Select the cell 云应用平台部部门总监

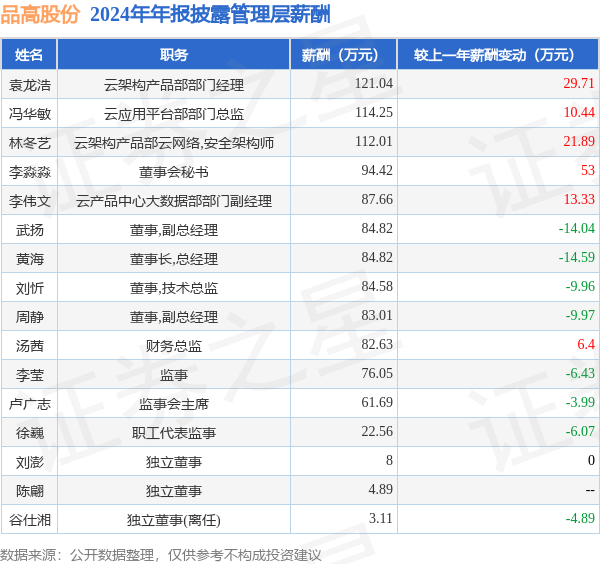(174, 114)
